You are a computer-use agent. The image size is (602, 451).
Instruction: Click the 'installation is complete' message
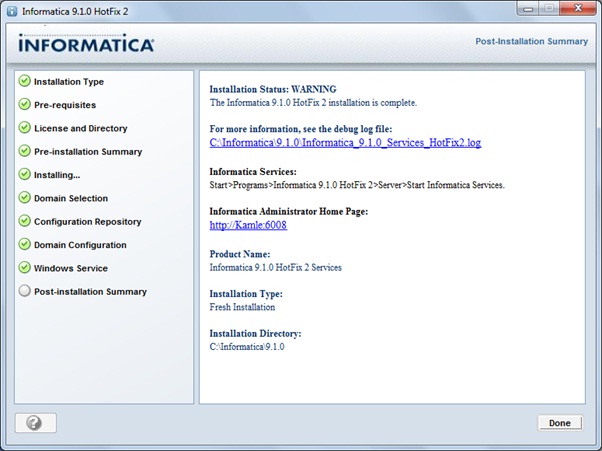click(x=313, y=103)
